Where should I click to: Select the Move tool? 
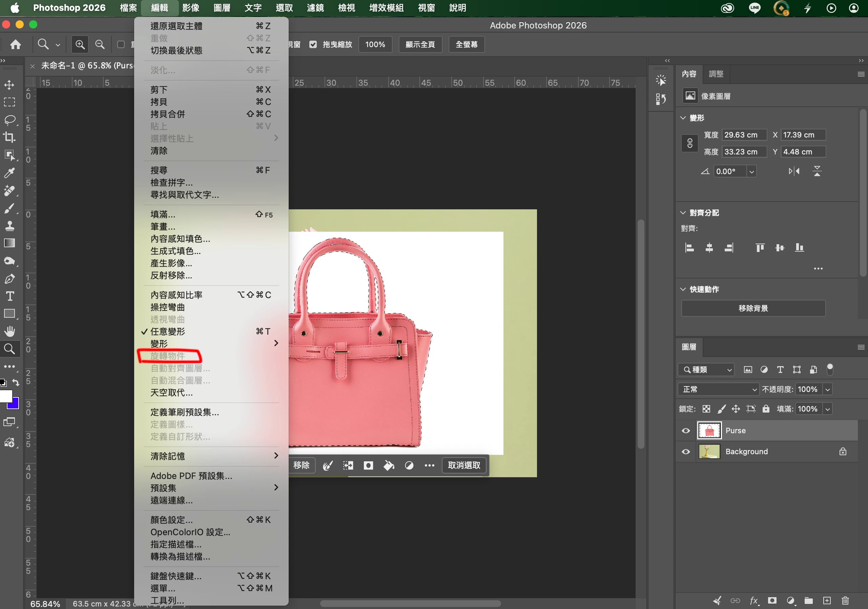(9, 85)
